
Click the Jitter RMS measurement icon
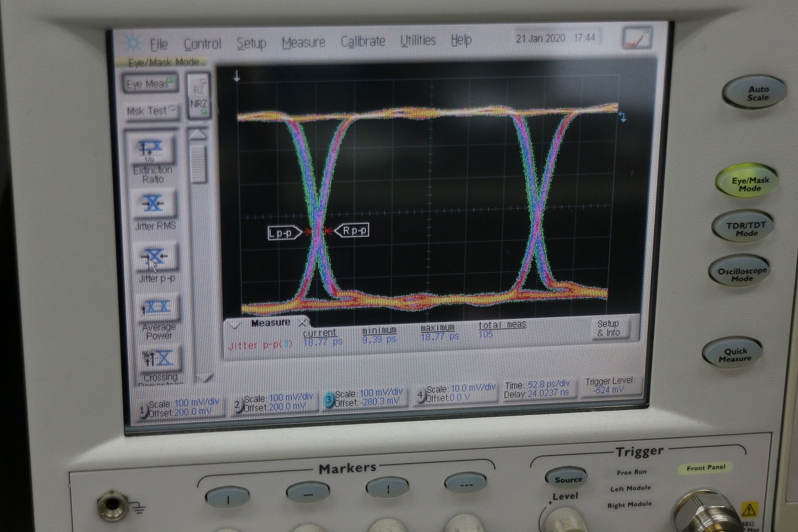click(x=154, y=203)
